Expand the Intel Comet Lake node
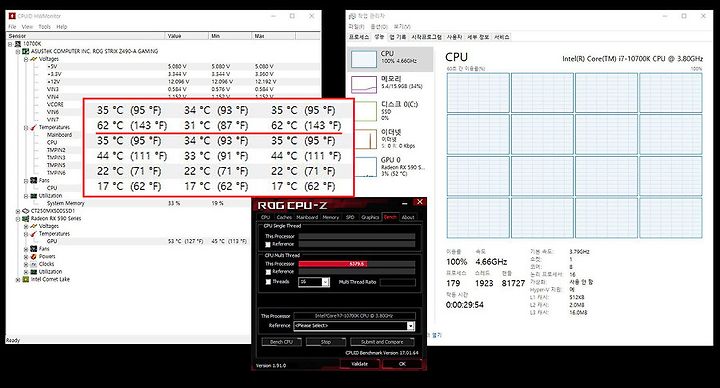This screenshot has width=720, height=388. click(x=18, y=280)
